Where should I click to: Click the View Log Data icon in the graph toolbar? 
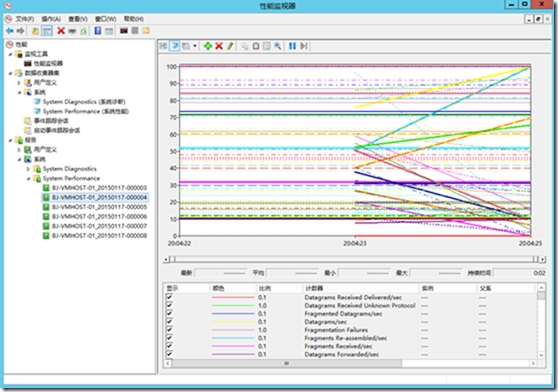click(175, 46)
